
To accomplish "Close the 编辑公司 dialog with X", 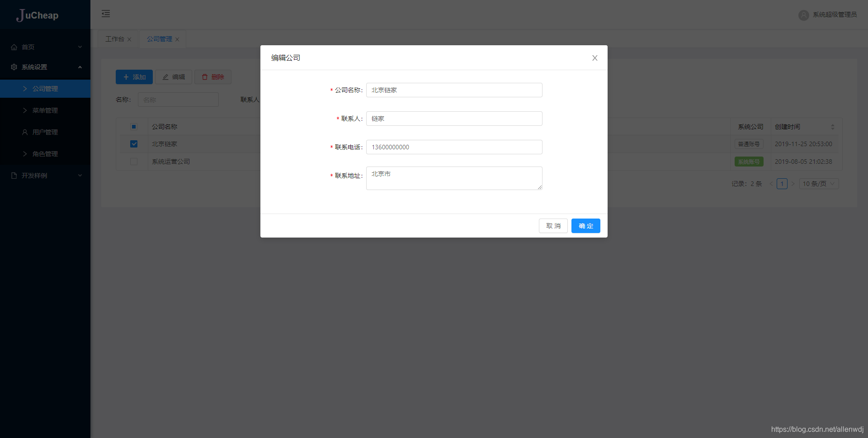I will point(595,58).
